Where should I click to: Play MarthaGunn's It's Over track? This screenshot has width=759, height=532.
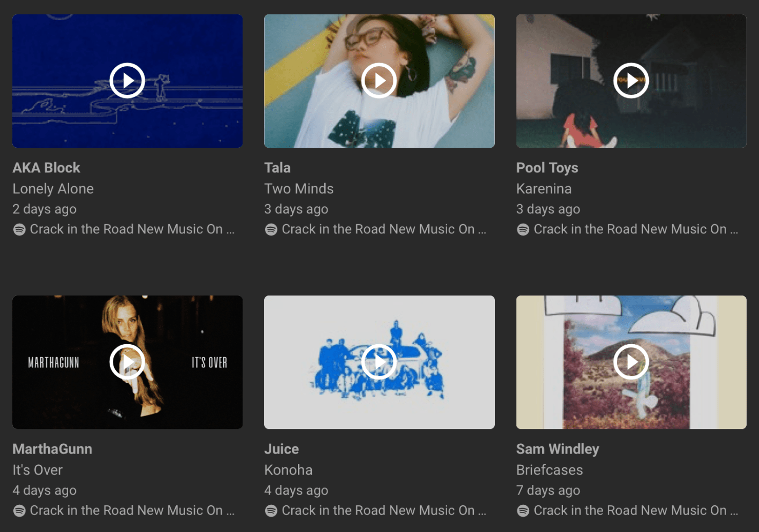tap(127, 362)
